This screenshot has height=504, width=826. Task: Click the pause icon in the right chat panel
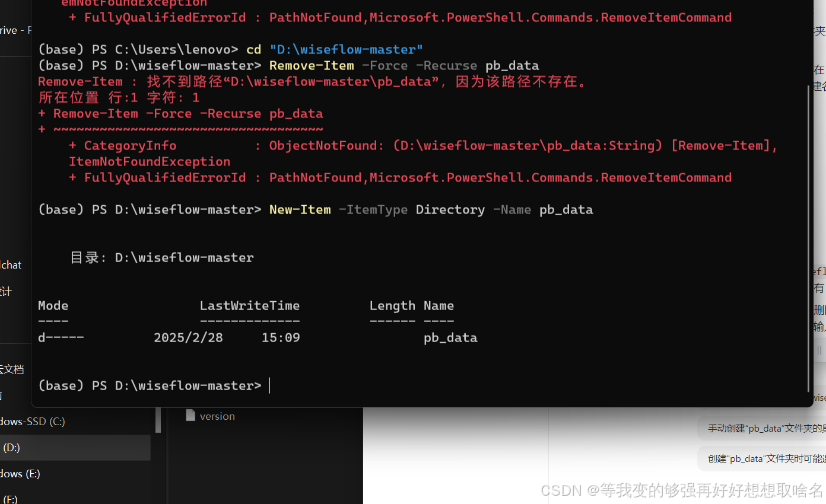tap(819, 350)
